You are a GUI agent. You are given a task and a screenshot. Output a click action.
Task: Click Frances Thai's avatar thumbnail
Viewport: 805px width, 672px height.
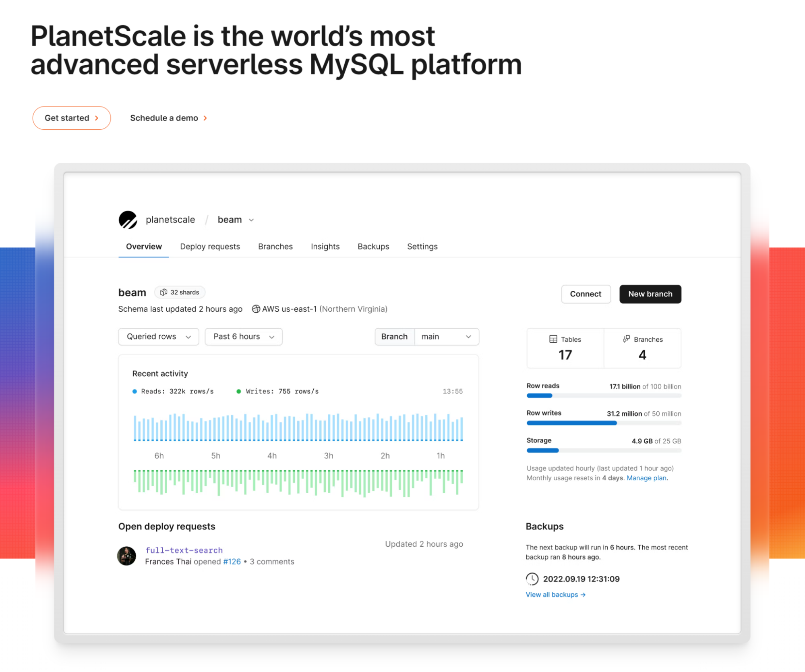click(x=126, y=556)
